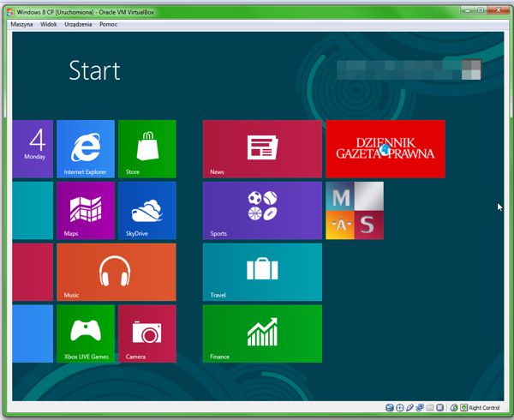The height and width of the screenshot is (420, 514).
Task: Minimize the VirtualBox window
Action: point(468,10)
